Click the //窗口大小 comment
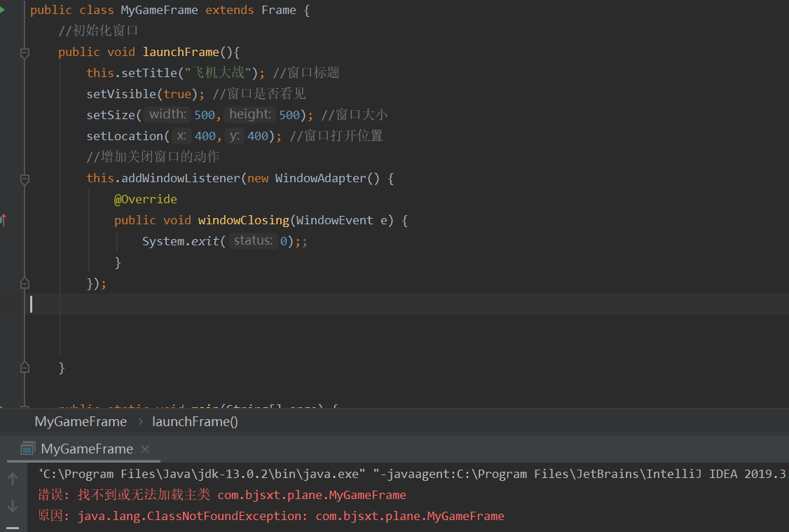Viewport: 789px width, 532px height. click(355, 115)
